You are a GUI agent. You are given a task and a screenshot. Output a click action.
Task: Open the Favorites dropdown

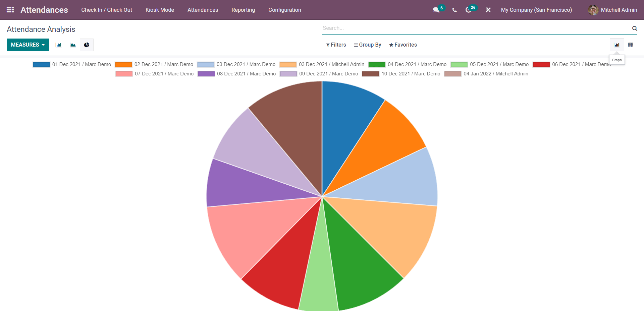click(x=403, y=45)
